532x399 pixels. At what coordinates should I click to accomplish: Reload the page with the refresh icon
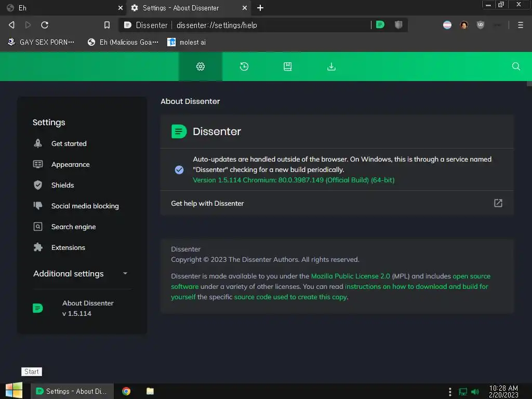(45, 25)
